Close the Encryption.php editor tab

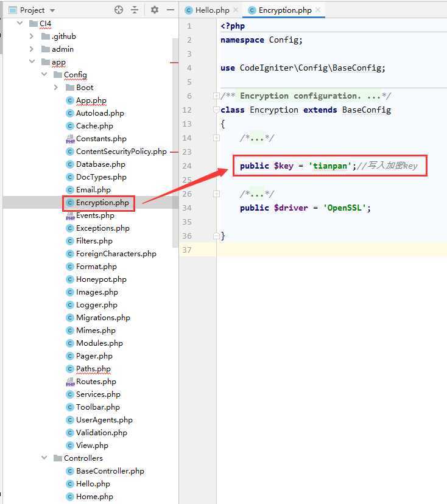point(318,10)
